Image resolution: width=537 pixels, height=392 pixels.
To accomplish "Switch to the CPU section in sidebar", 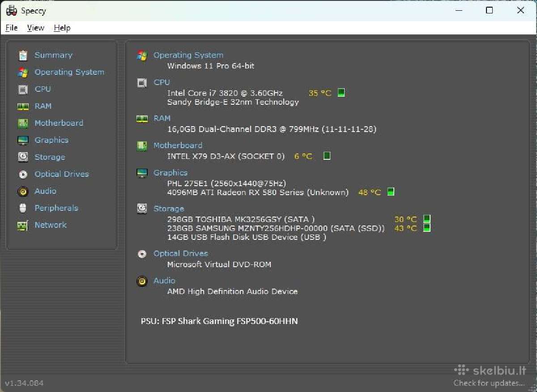I will pos(43,89).
